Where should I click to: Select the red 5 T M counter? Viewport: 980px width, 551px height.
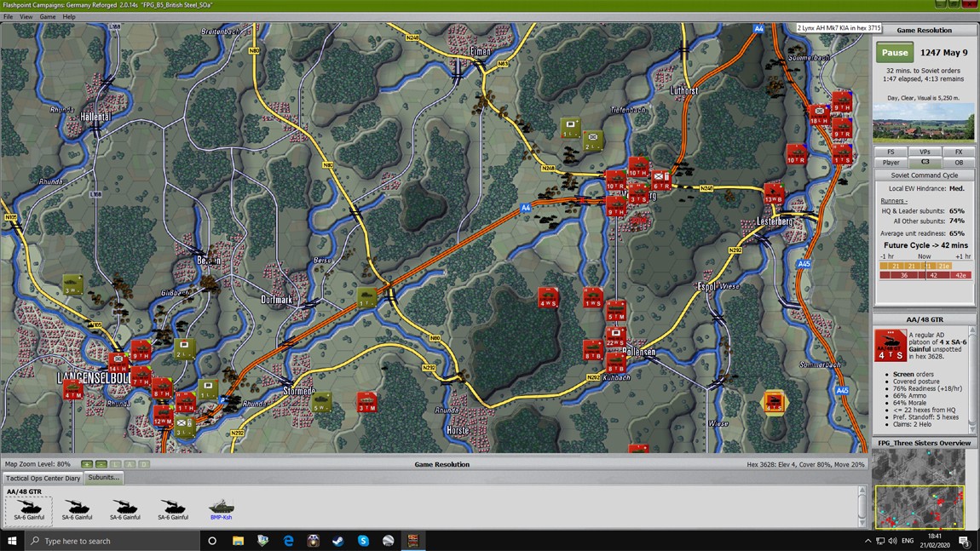(615, 311)
